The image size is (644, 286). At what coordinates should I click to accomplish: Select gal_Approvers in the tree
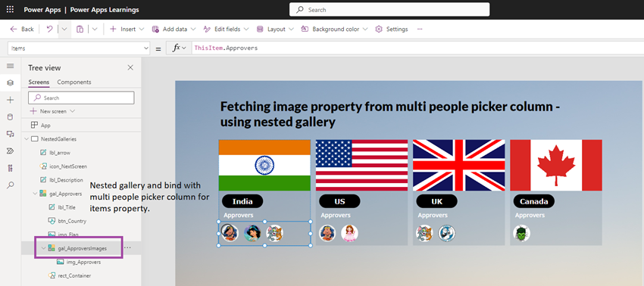[65, 194]
